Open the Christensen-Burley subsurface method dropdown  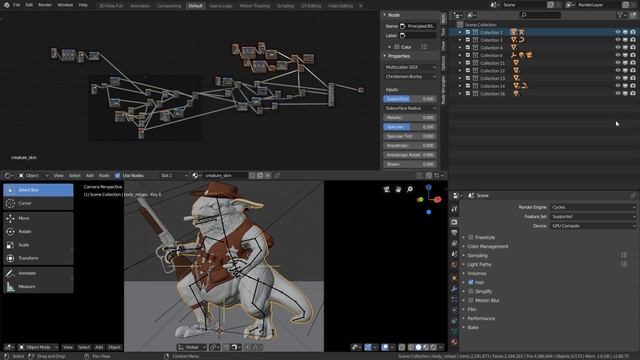[x=410, y=77]
